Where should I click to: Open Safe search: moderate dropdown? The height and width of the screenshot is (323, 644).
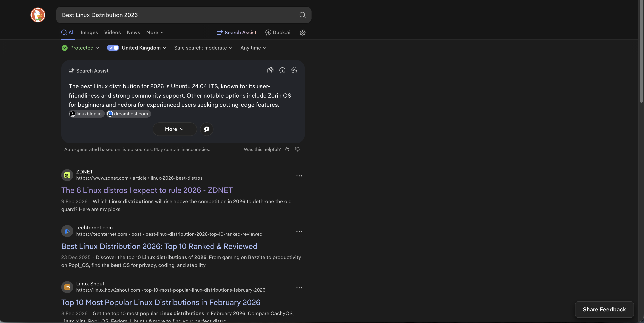(203, 48)
